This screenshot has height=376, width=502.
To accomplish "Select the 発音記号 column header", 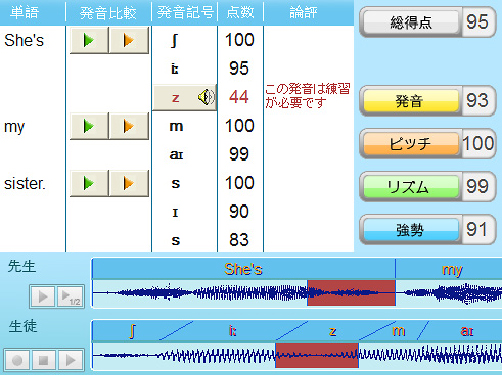I will tap(185, 13).
